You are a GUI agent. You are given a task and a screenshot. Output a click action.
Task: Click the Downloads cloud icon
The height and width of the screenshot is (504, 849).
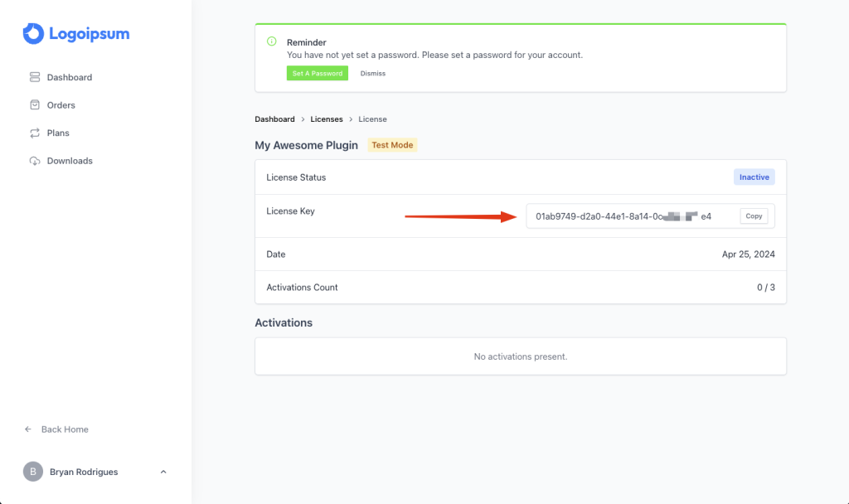click(x=35, y=161)
